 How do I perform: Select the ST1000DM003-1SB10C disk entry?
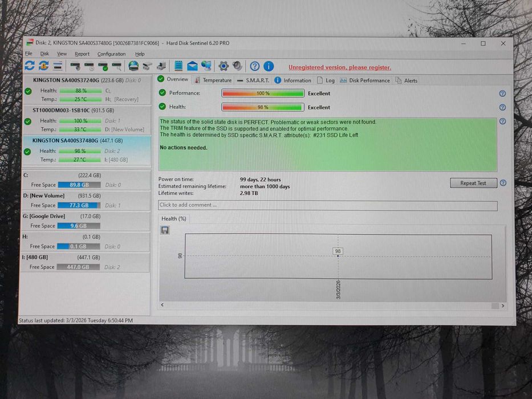coord(86,120)
